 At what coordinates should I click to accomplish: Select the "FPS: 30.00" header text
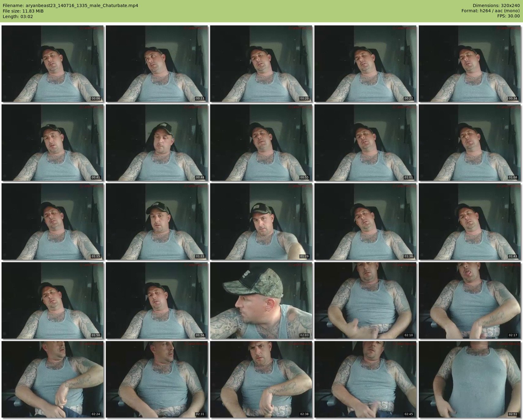pyautogui.click(x=508, y=17)
